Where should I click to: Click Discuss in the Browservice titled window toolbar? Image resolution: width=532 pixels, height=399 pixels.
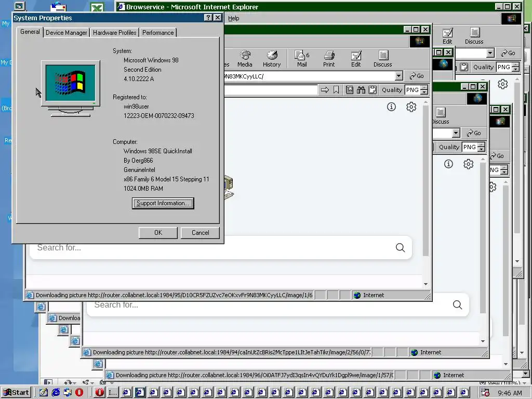coord(474,36)
